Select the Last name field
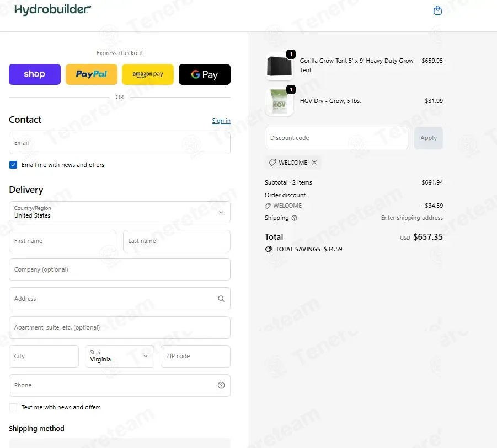Image resolution: width=497 pixels, height=448 pixels. coord(177,241)
